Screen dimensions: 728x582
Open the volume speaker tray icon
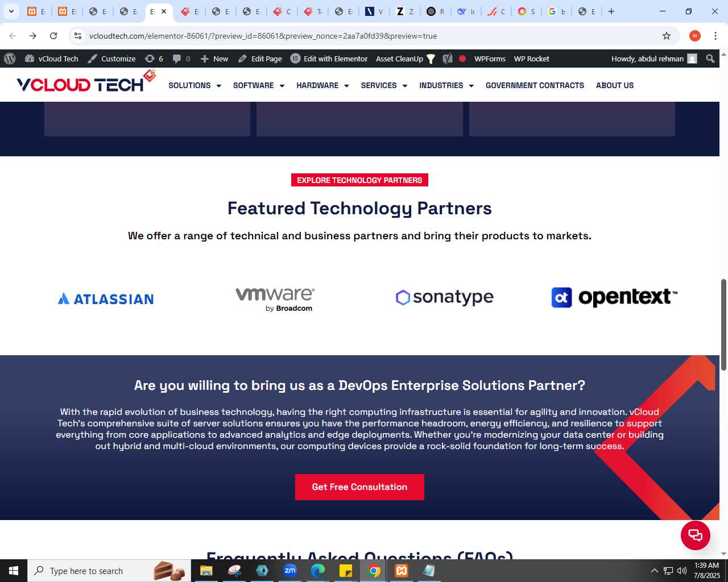pos(682,571)
